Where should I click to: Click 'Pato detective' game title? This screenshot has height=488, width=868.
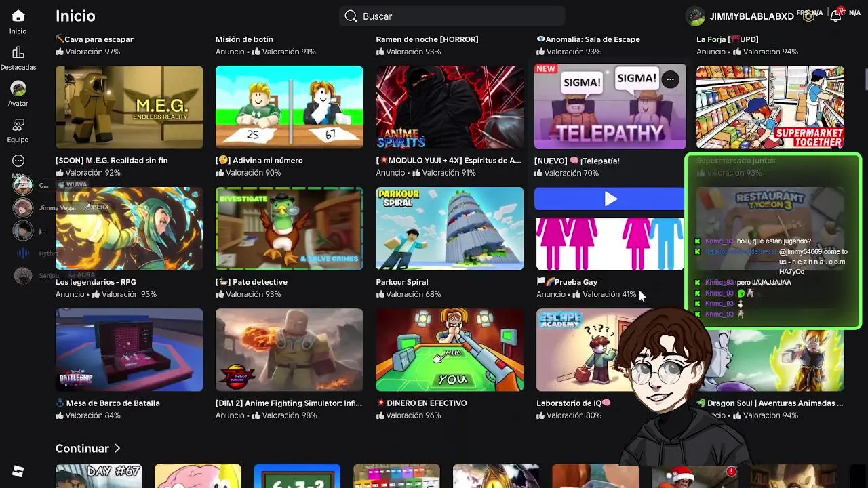pos(252,282)
